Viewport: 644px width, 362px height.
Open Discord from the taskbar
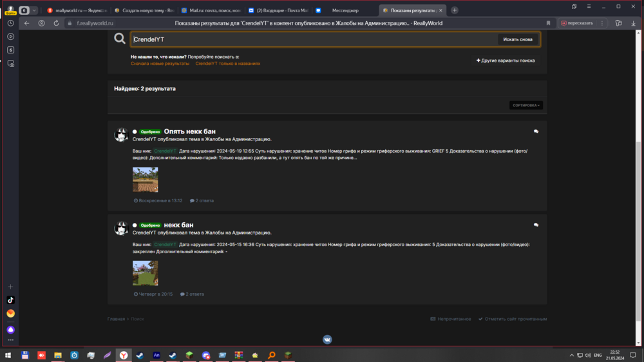click(206, 356)
